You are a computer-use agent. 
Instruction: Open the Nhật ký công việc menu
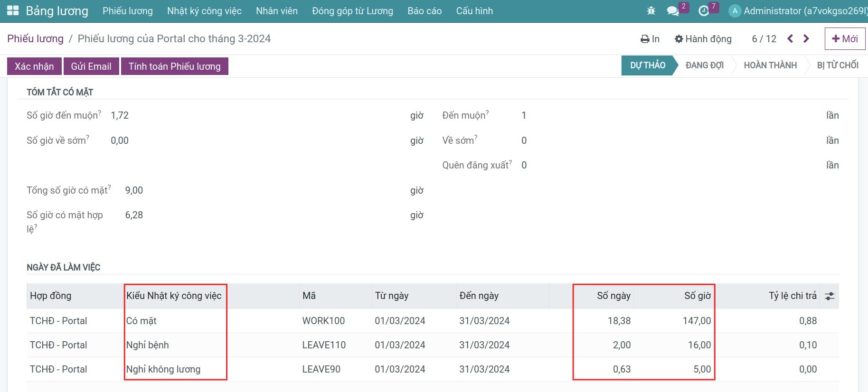(204, 11)
